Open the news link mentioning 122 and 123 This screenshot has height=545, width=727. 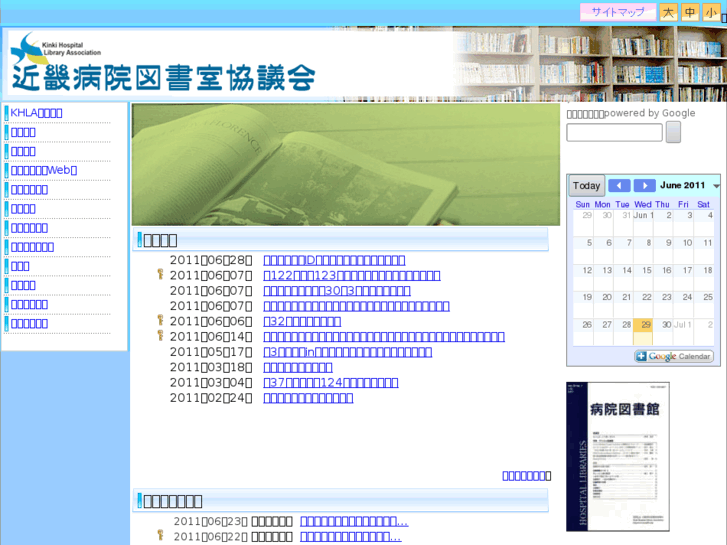coord(352,276)
